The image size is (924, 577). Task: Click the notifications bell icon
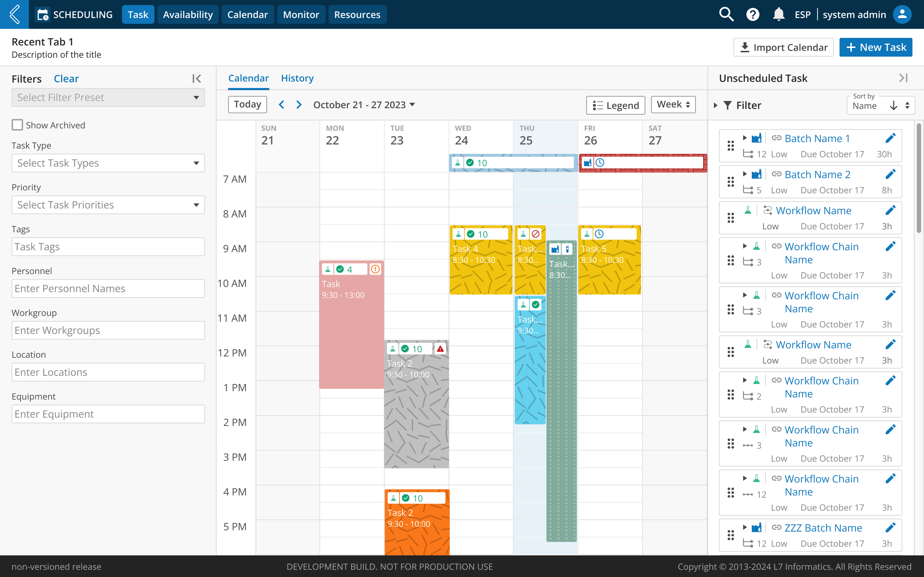pos(778,14)
